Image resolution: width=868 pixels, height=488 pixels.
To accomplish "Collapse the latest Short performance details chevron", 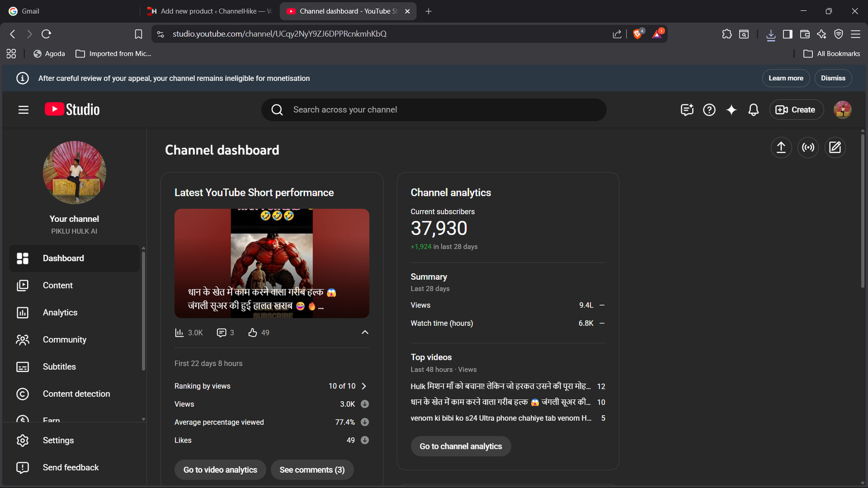I will click(365, 332).
